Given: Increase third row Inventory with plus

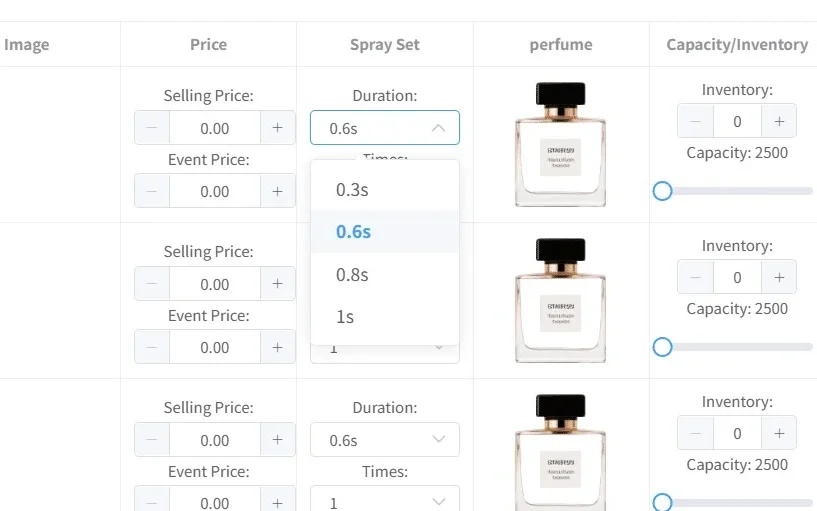Looking at the screenshot, I should pyautogui.click(x=779, y=433).
